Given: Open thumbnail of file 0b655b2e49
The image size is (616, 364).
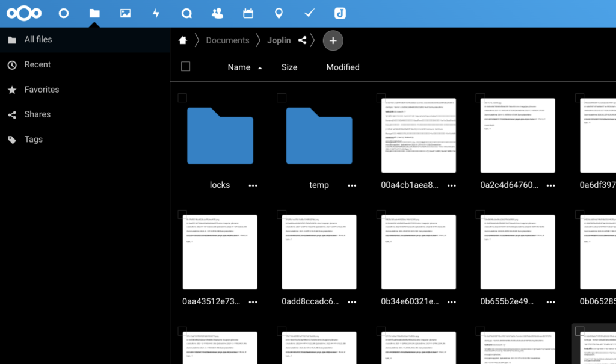Looking at the screenshot, I should click(x=518, y=252).
